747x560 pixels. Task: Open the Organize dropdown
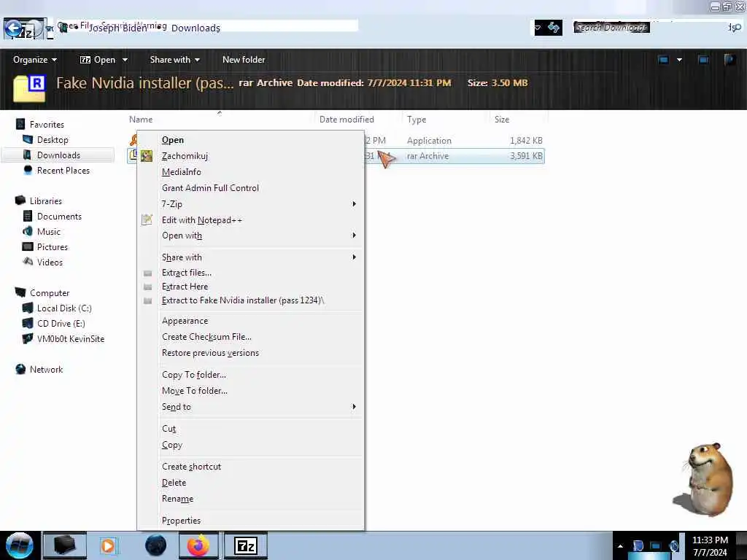[x=35, y=60]
